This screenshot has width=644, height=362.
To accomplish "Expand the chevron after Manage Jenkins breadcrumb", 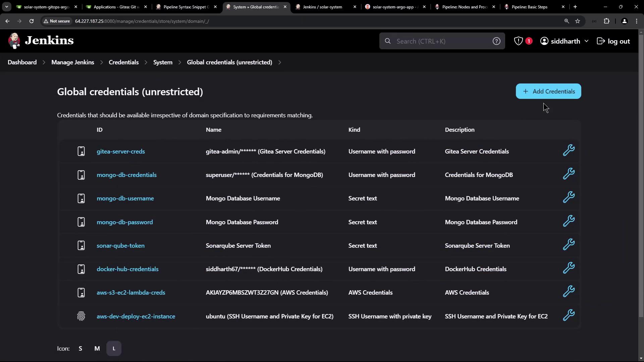I will (x=101, y=62).
